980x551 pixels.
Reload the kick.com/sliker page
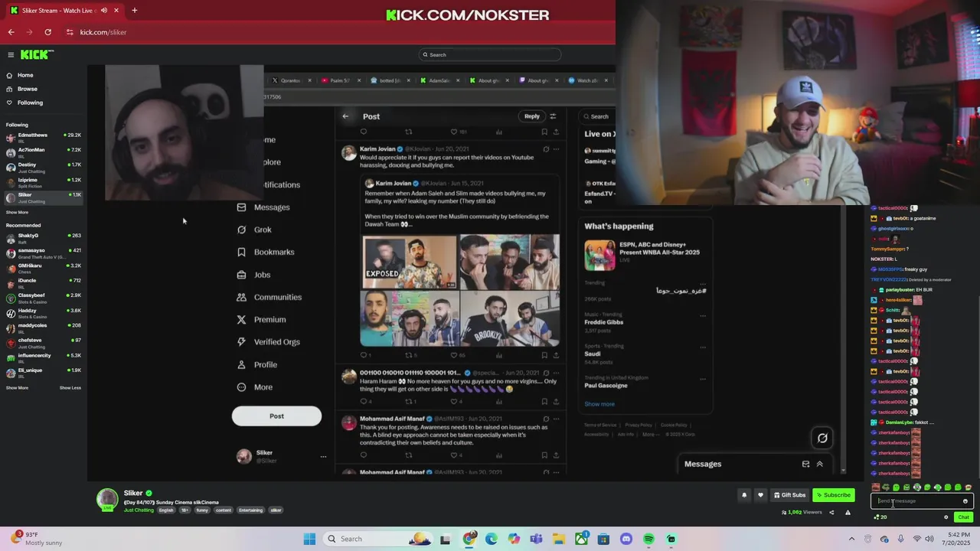[x=47, y=32]
